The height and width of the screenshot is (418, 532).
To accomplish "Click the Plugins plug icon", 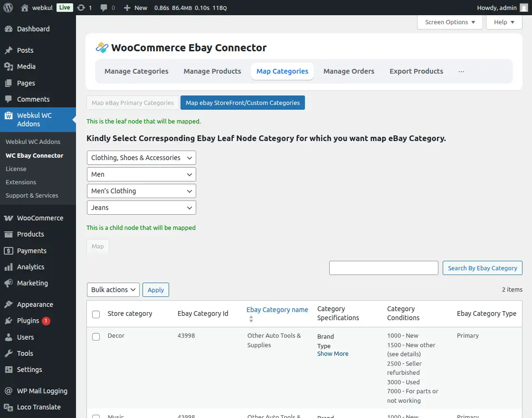I will pos(9,321).
